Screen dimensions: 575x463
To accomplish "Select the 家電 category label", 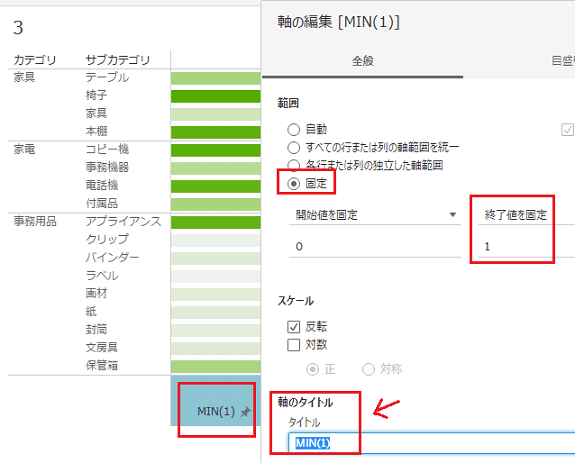I will [x=24, y=149].
